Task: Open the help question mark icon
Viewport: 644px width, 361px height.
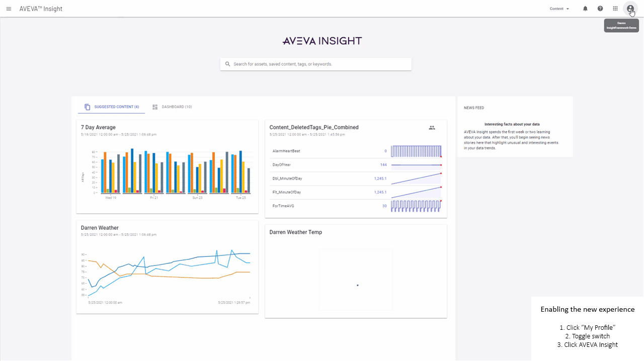Action: coord(600,9)
